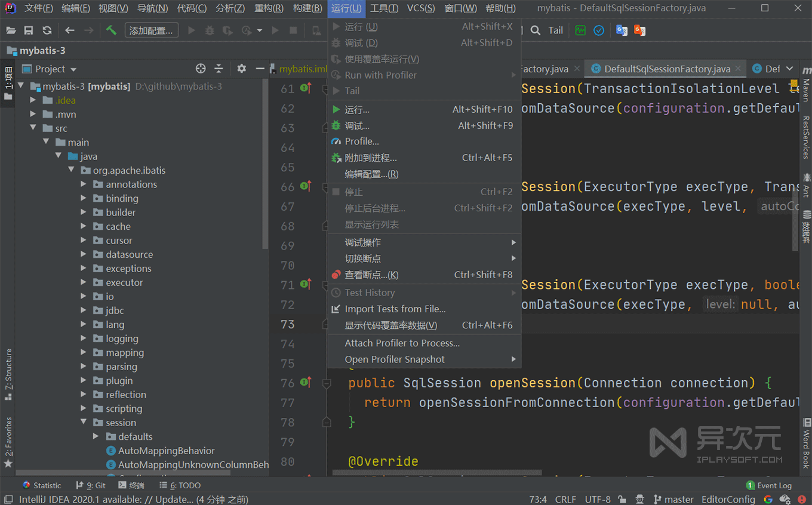The image size is (812, 505).
Task: Click the settings gear in the Project panel
Action: point(241,69)
